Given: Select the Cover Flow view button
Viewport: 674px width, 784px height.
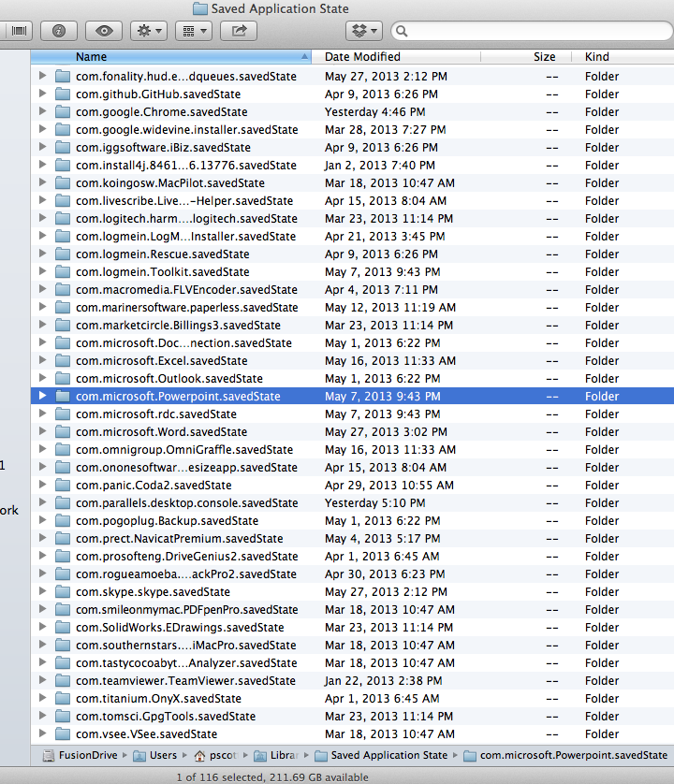Looking at the screenshot, I should tap(17, 31).
